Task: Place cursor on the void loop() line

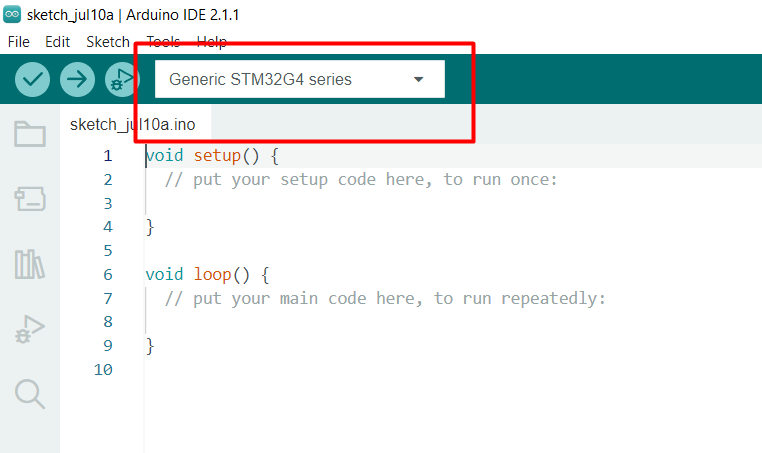Action: (x=208, y=274)
